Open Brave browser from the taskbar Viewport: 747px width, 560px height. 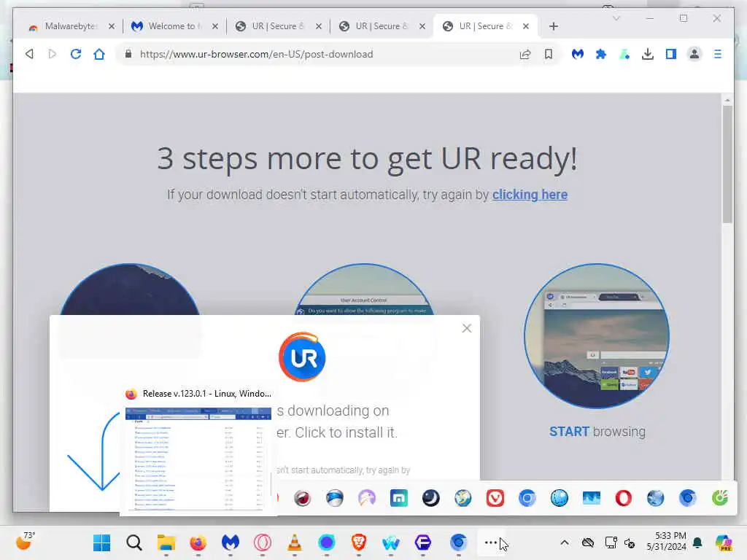(359, 542)
